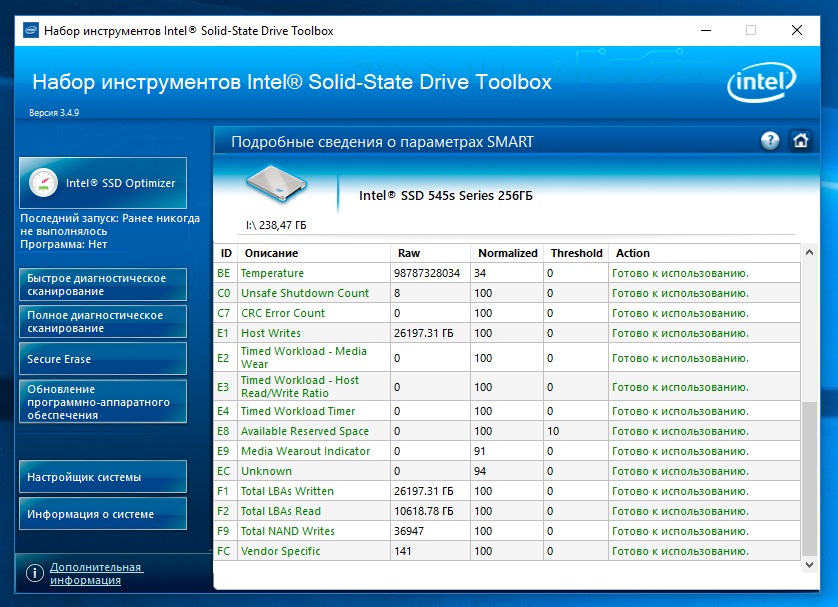Click the scrollbar up arrow in SMART table
The image size is (838, 607).
[809, 252]
